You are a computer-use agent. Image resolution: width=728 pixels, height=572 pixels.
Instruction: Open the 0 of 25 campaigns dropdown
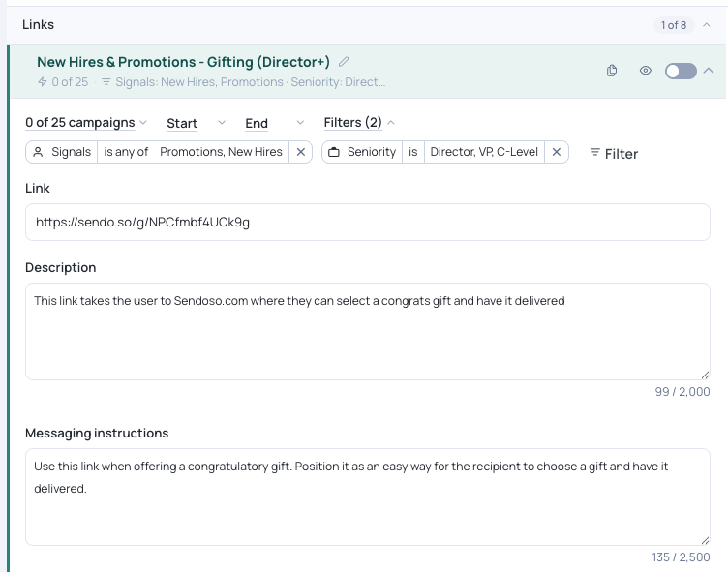coord(86,123)
